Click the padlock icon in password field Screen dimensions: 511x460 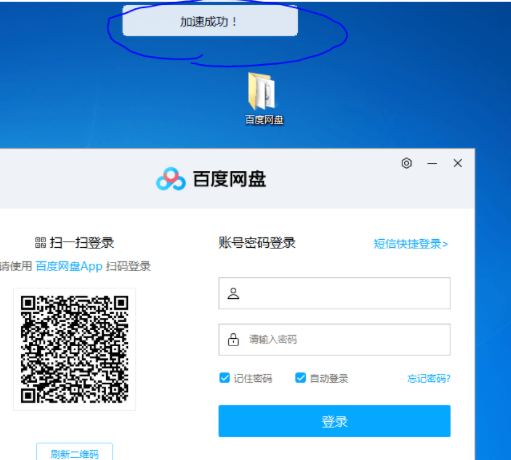[233, 339]
